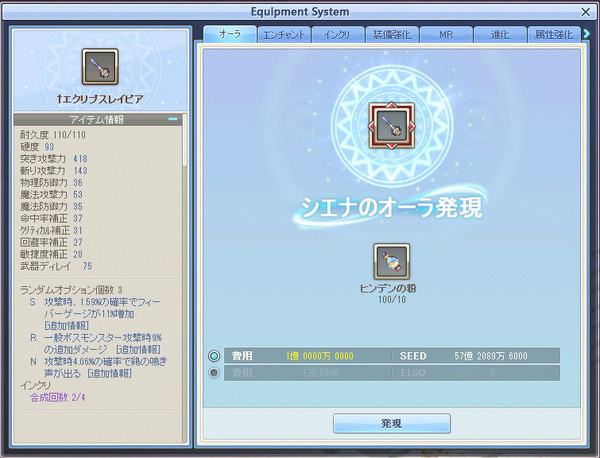This screenshot has height=458, width=600.
Task: Open the 進化 tab
Action: pos(499,34)
